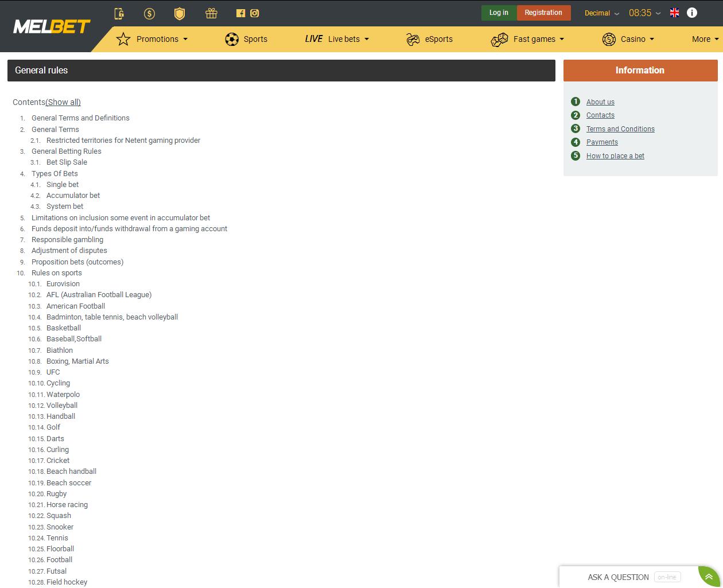Open the Decimal odds format dropdown
This screenshot has height=588, width=723.
click(x=602, y=13)
